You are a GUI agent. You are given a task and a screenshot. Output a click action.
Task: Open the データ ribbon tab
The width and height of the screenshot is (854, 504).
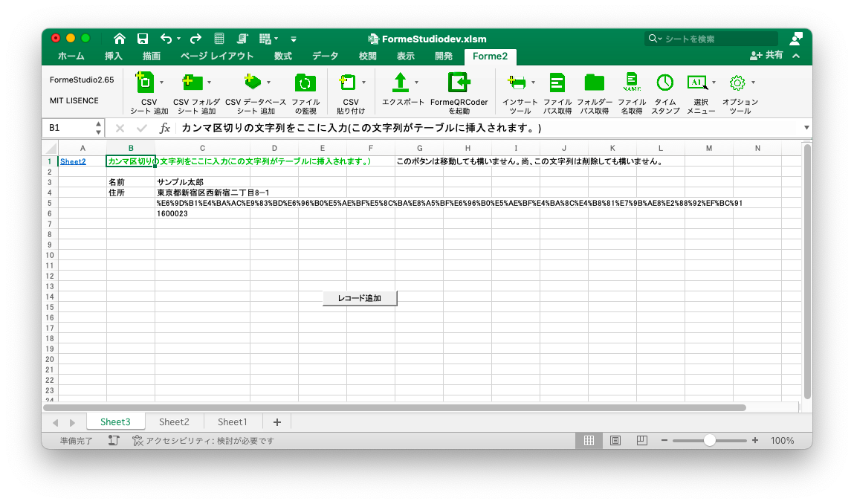point(325,56)
